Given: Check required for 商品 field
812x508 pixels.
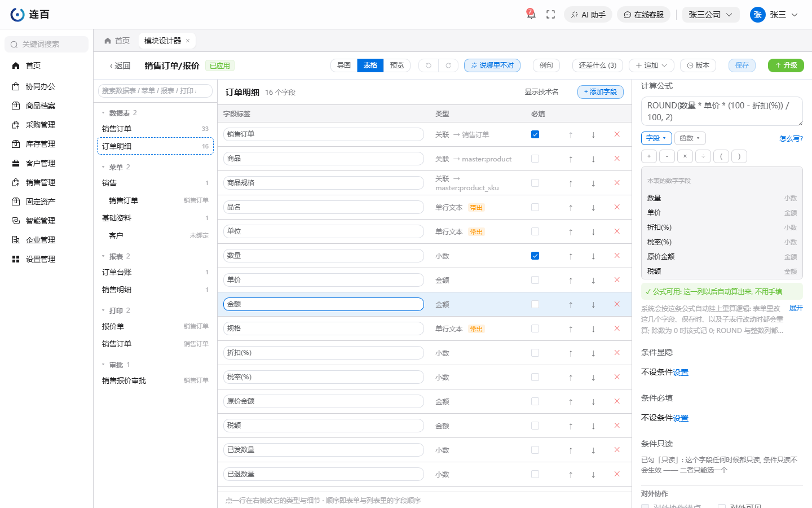Looking at the screenshot, I should pyautogui.click(x=535, y=159).
